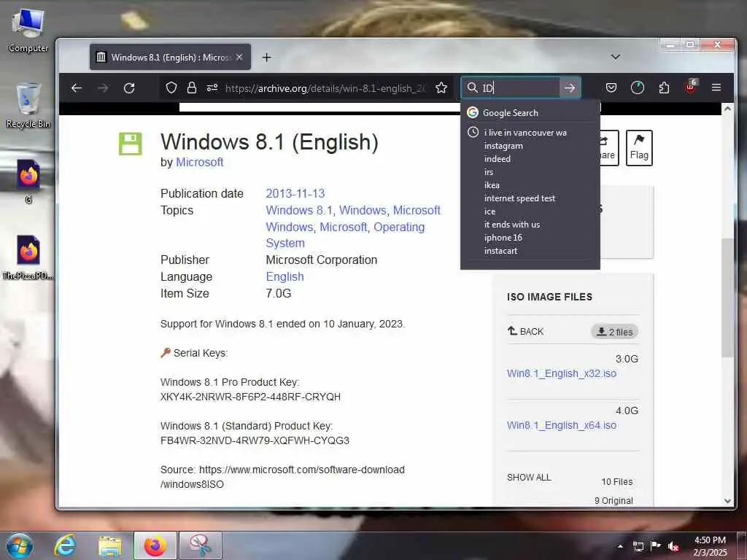The image size is (747, 560).
Task: Open the Recycle Bin desktop icon
Action: pos(28,106)
